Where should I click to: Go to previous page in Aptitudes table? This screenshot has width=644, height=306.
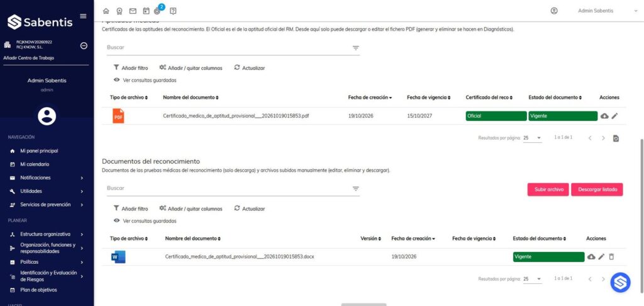click(590, 138)
